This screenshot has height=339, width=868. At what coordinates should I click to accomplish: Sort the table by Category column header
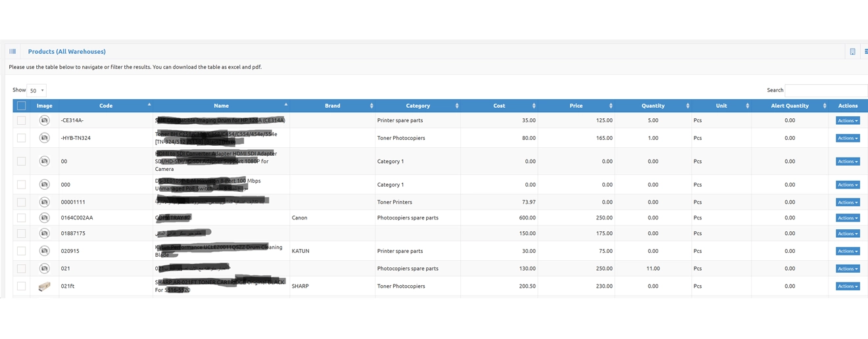click(418, 106)
